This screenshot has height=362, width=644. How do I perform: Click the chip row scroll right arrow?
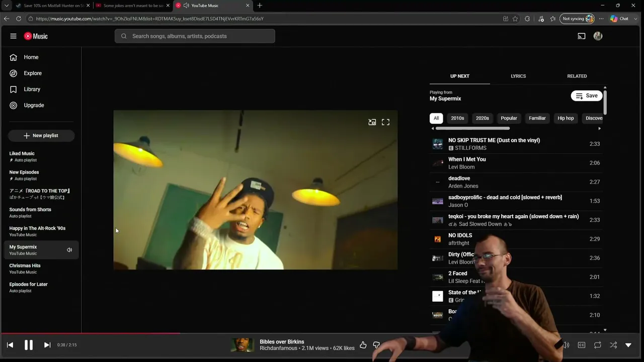pos(599,129)
